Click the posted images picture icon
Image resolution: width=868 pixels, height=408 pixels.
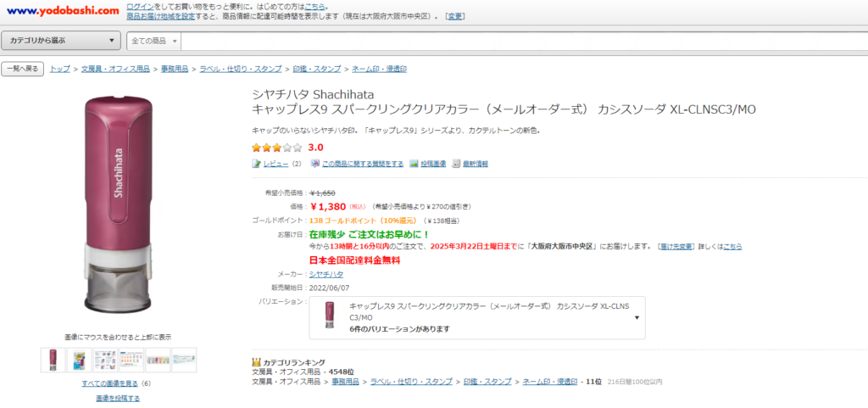click(414, 164)
